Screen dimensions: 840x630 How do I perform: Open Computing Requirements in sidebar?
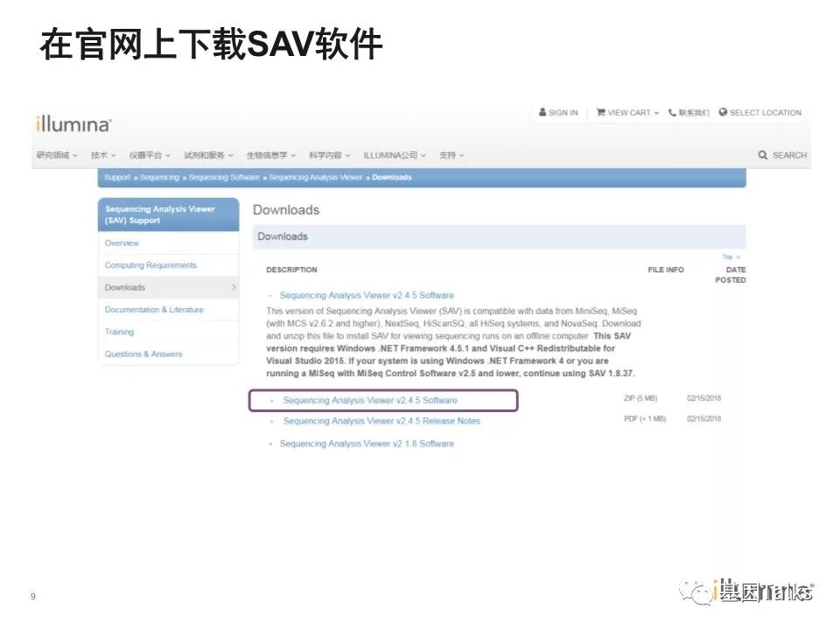click(150, 265)
